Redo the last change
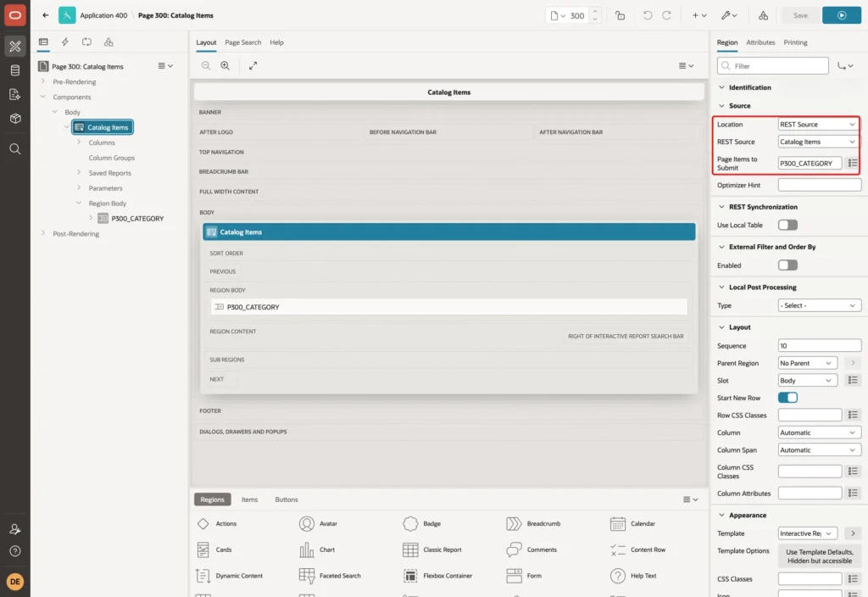868x597 pixels. (x=666, y=15)
